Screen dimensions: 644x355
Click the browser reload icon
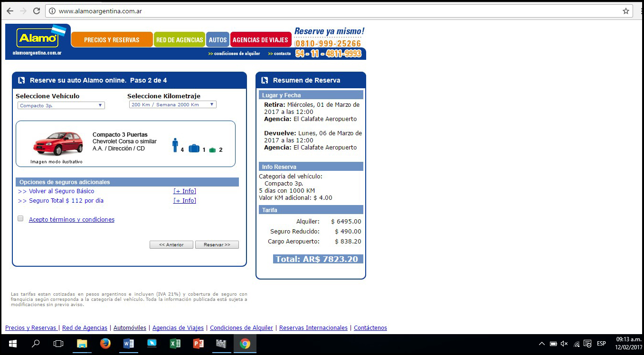tap(37, 11)
